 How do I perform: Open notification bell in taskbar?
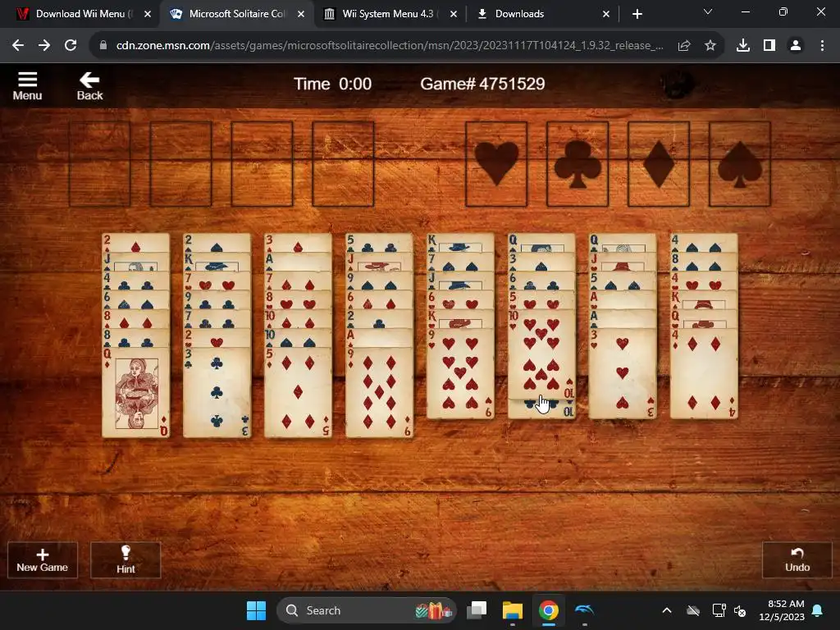coord(818,610)
